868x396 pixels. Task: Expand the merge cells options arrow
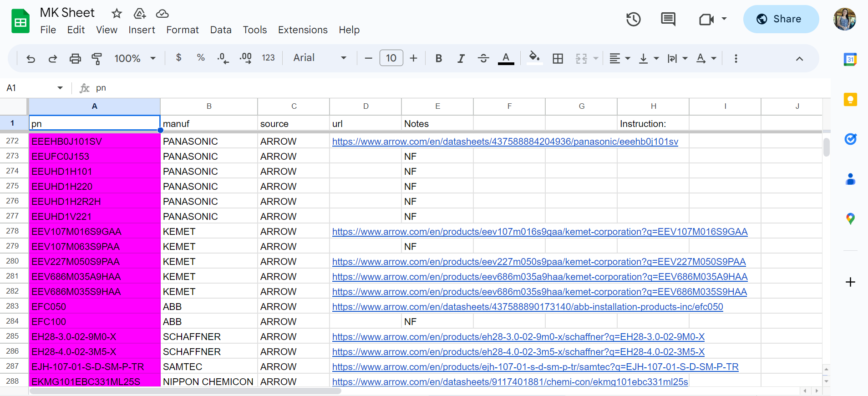point(595,58)
